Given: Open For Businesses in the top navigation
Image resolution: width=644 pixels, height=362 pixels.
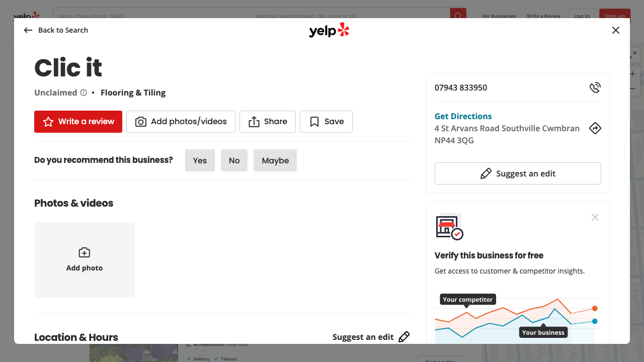Looking at the screenshot, I should (x=499, y=16).
